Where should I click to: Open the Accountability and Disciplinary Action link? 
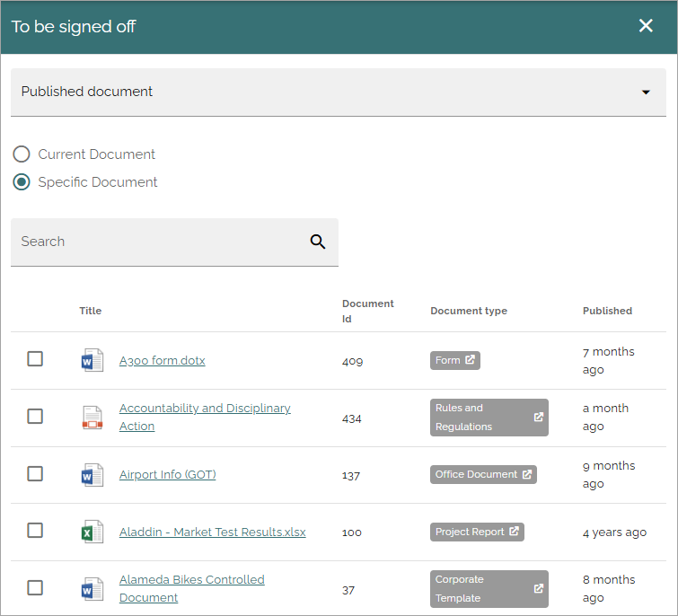tap(205, 418)
